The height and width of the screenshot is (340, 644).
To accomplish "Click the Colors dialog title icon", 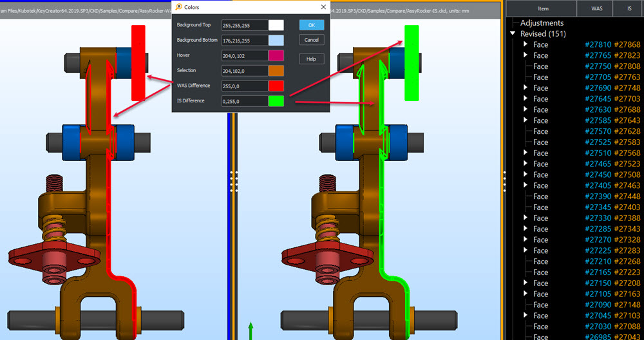I will 178,7.
